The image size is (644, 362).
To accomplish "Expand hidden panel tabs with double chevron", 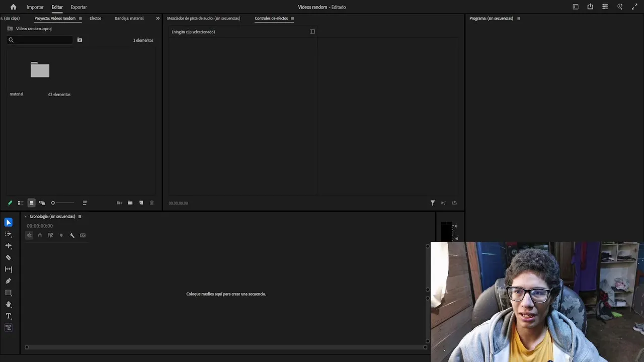I will 157,19.
